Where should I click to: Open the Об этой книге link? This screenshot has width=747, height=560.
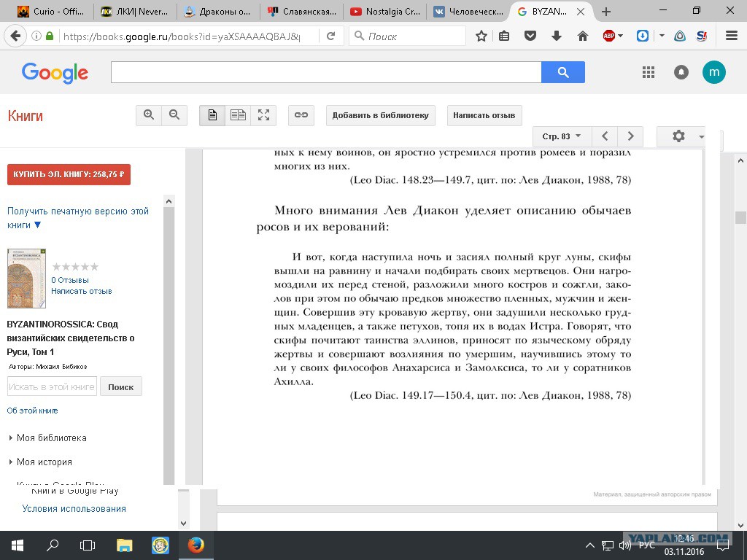pos(32,411)
